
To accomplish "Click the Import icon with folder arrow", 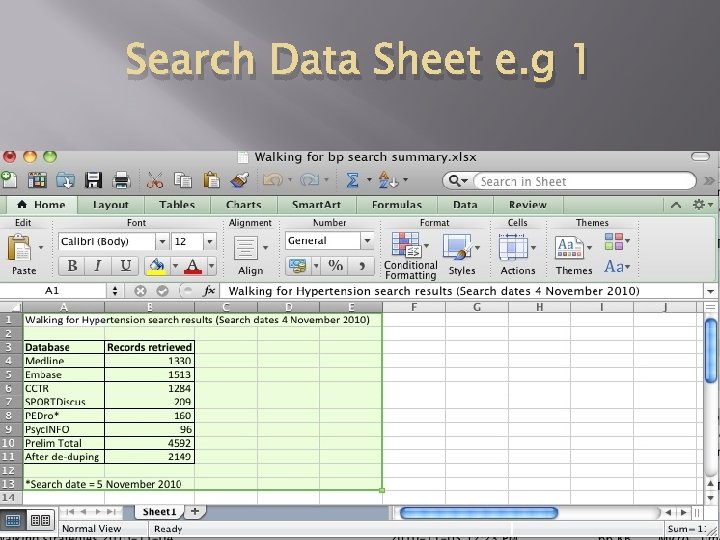I will (65, 180).
